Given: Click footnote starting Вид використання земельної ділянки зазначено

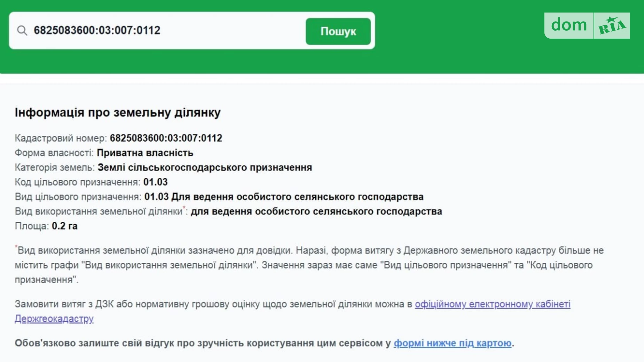Looking at the screenshot, I should (309, 265).
